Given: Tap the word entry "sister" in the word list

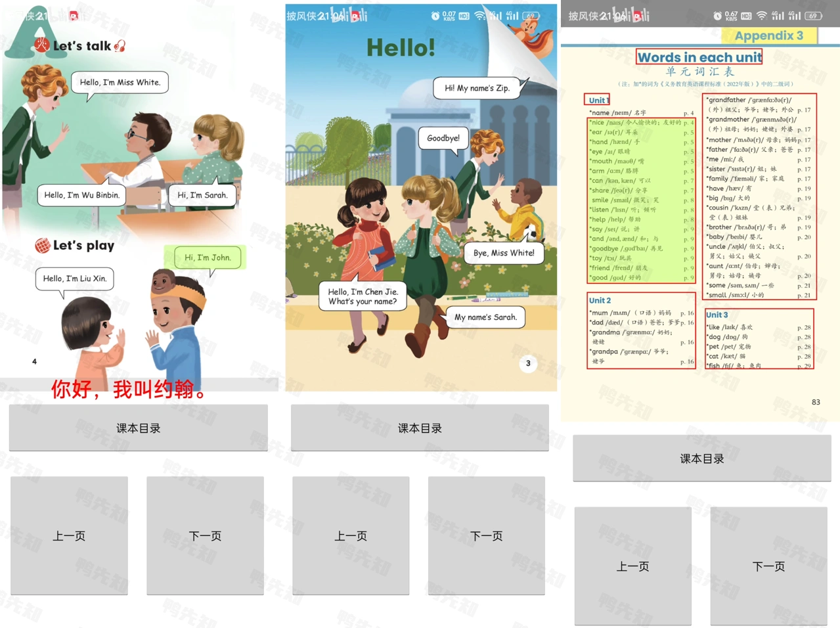Looking at the screenshot, I should 759,169.
